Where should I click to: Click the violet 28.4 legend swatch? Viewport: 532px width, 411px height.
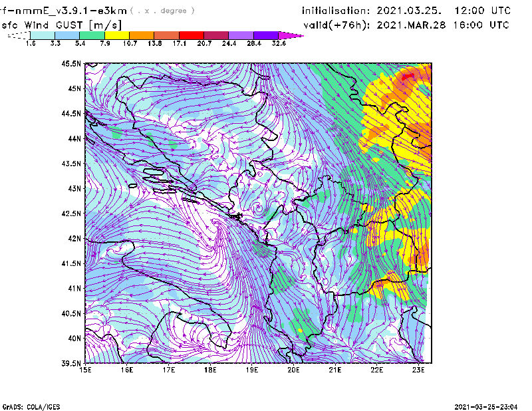coord(266,35)
